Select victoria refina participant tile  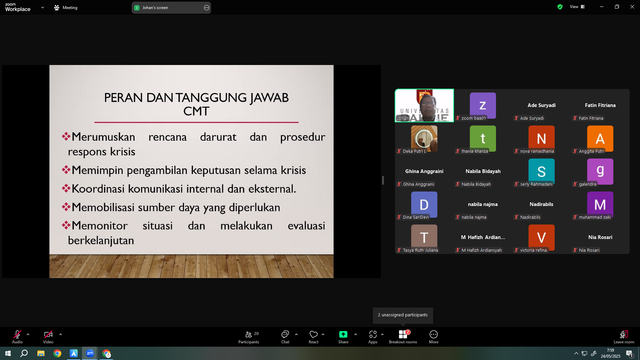pos(542,238)
